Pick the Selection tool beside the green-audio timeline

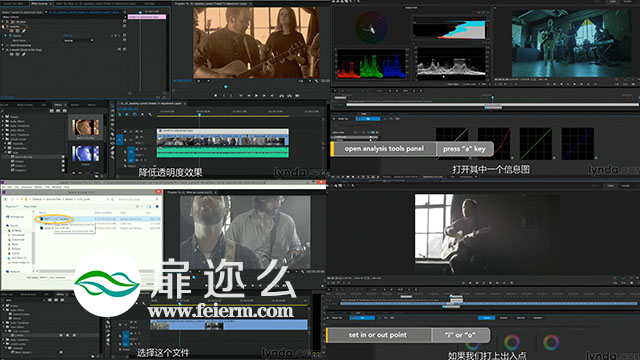pos(113,107)
